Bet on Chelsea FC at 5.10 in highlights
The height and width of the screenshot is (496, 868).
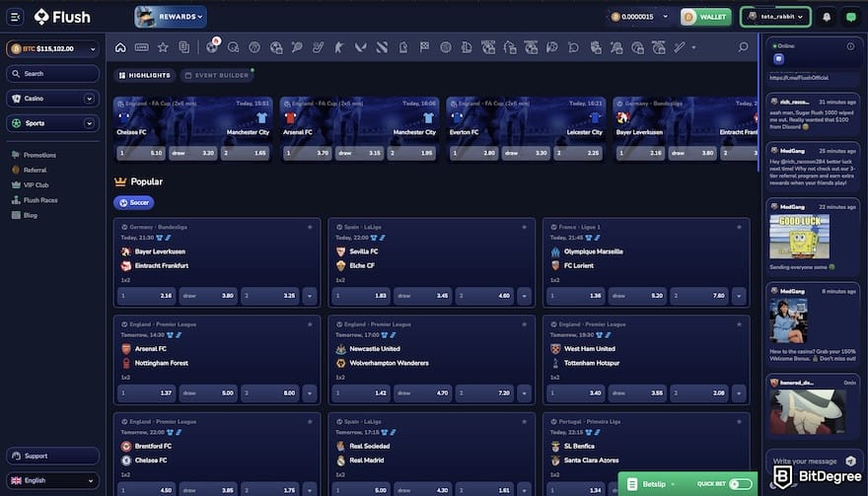click(141, 153)
